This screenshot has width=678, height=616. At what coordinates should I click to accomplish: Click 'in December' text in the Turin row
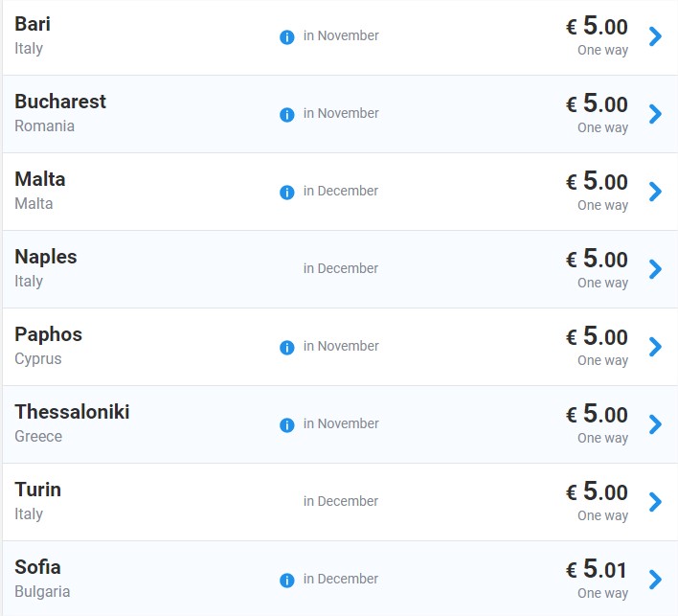(341, 501)
